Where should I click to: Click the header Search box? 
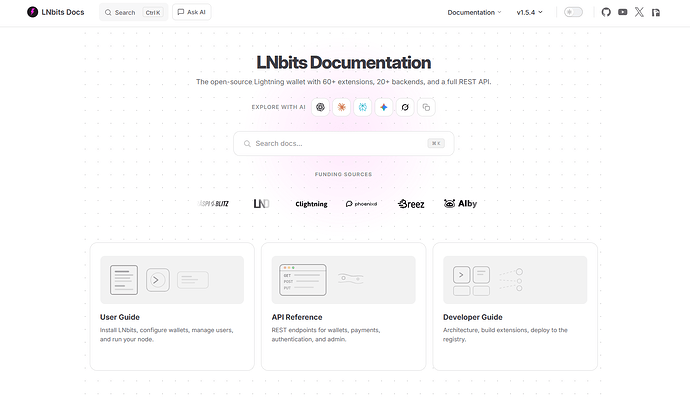(x=133, y=12)
